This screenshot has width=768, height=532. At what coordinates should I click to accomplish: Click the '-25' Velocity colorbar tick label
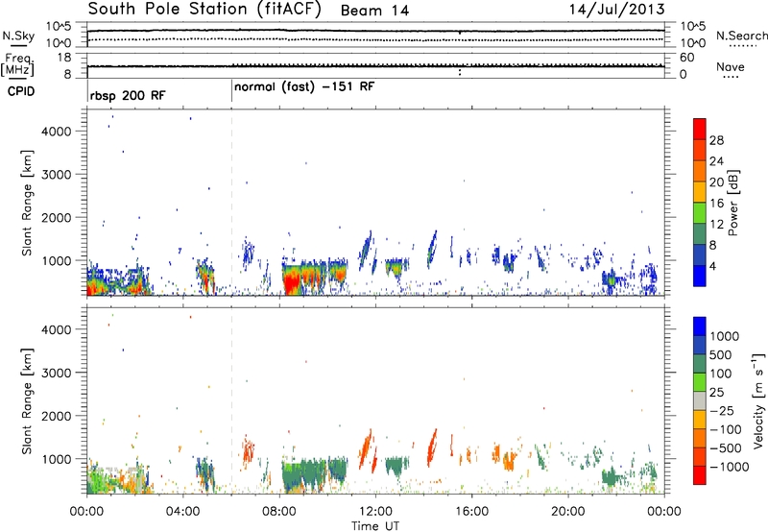click(722, 410)
